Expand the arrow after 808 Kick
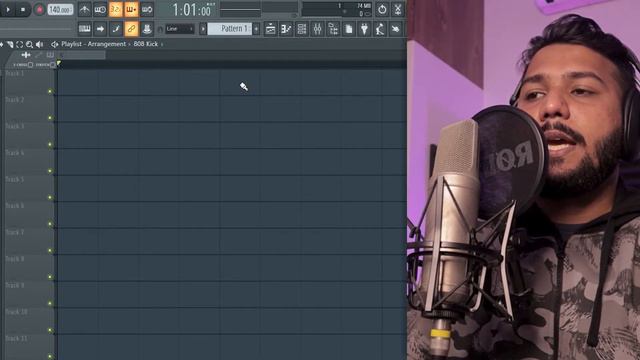This screenshot has height=360, width=640. point(162,44)
